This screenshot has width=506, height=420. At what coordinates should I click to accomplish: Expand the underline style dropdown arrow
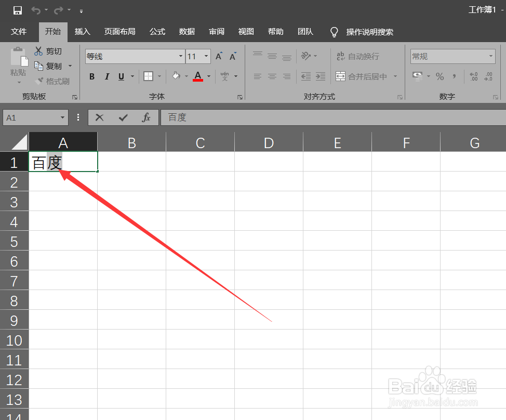coord(132,76)
